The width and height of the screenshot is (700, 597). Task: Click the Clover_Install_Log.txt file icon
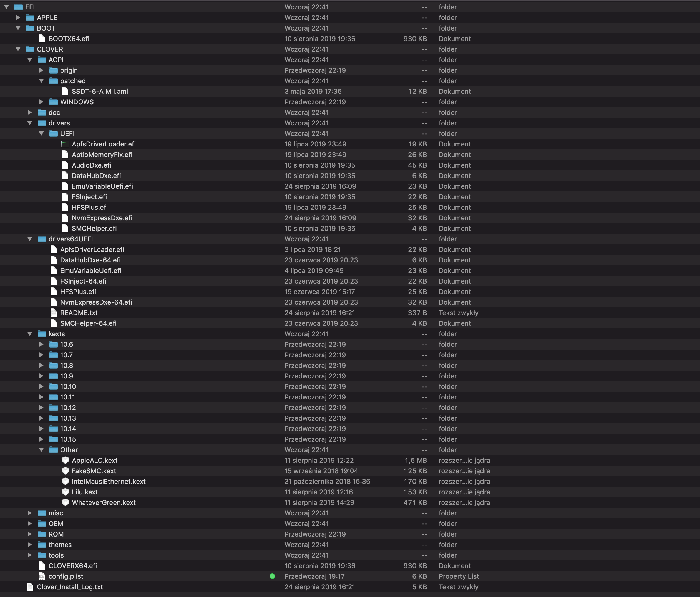(x=30, y=587)
